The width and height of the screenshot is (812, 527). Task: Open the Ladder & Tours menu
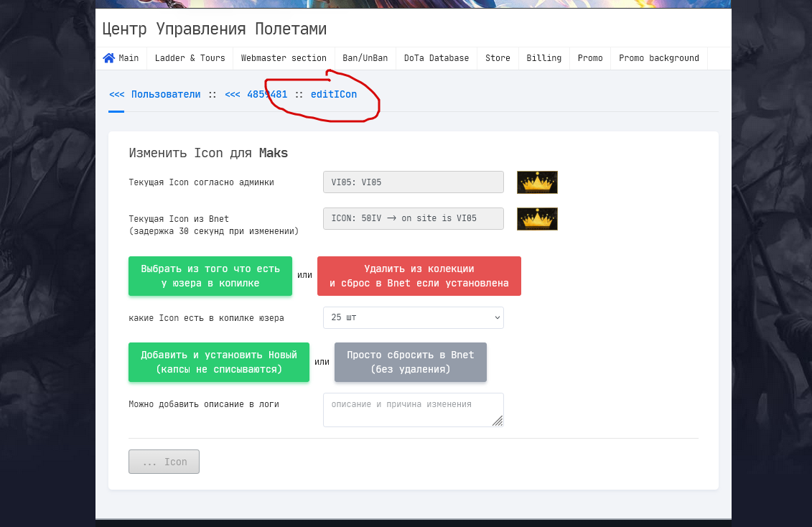pyautogui.click(x=190, y=58)
